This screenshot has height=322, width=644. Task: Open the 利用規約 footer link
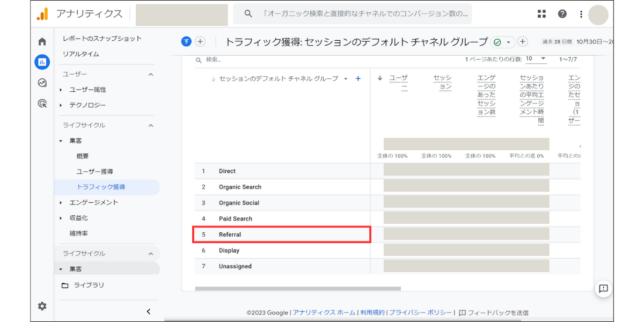[372, 312]
